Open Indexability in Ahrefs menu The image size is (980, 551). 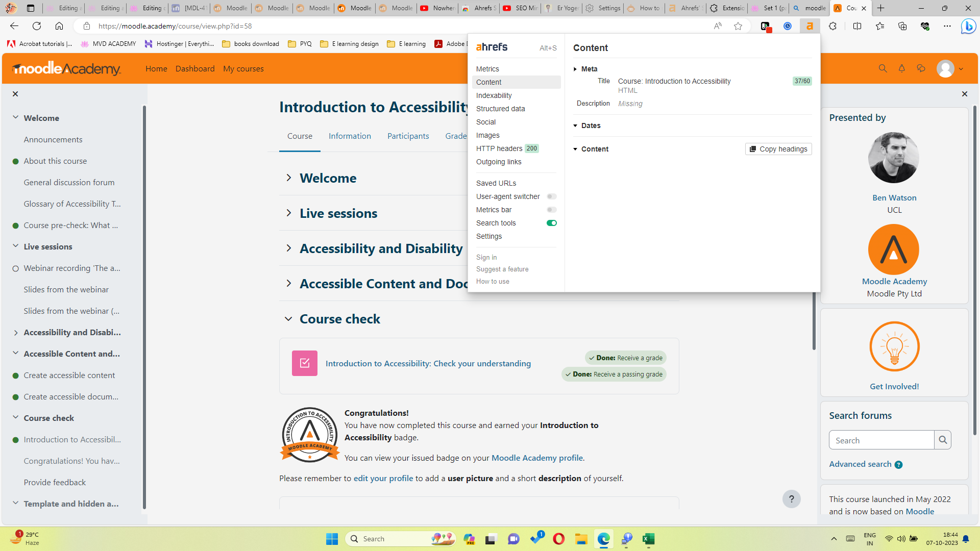[494, 95]
